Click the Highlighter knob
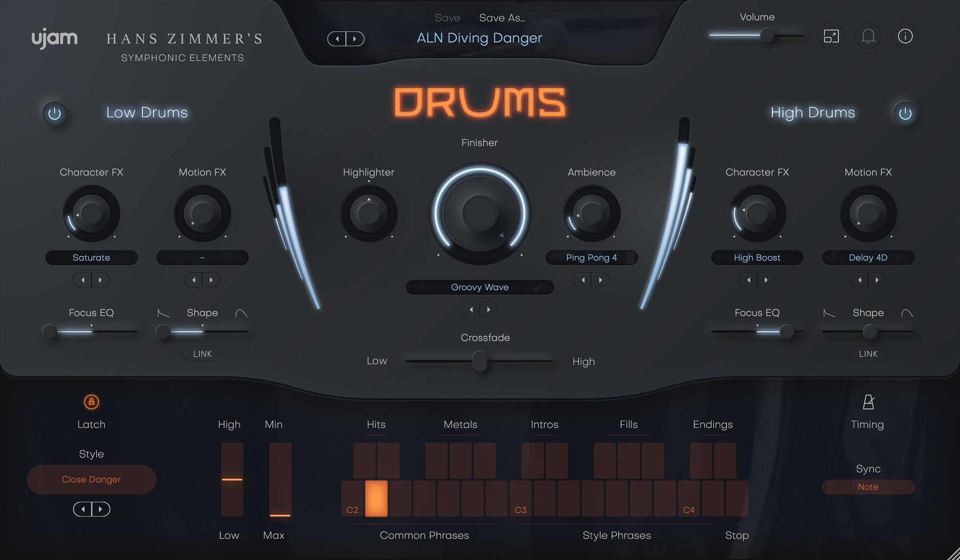This screenshot has height=560, width=960. click(369, 213)
